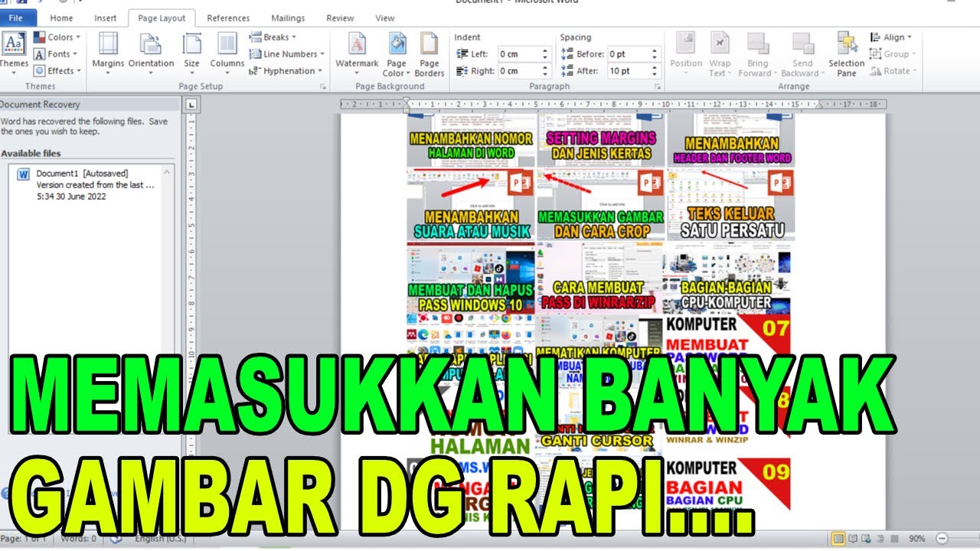Open the Watermark gallery

[x=357, y=54]
